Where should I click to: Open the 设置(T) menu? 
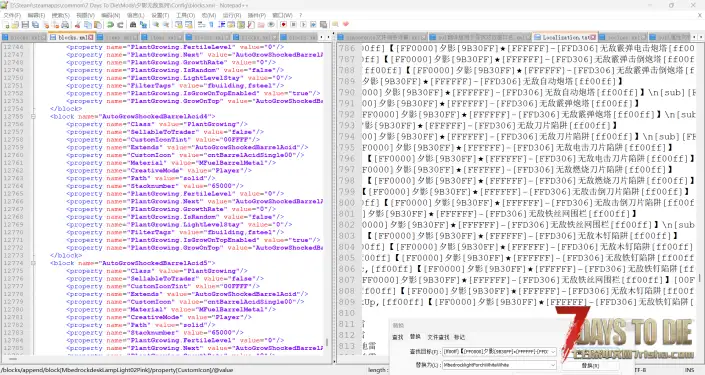(161, 15)
